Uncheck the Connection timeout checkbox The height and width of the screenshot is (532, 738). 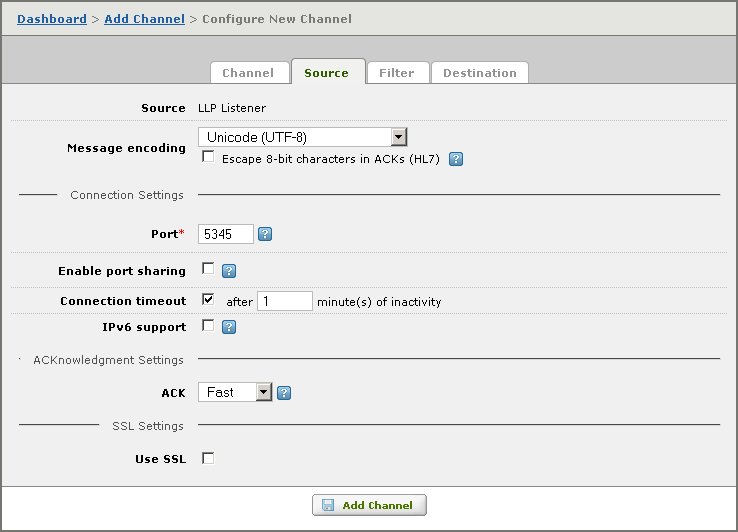[208, 299]
